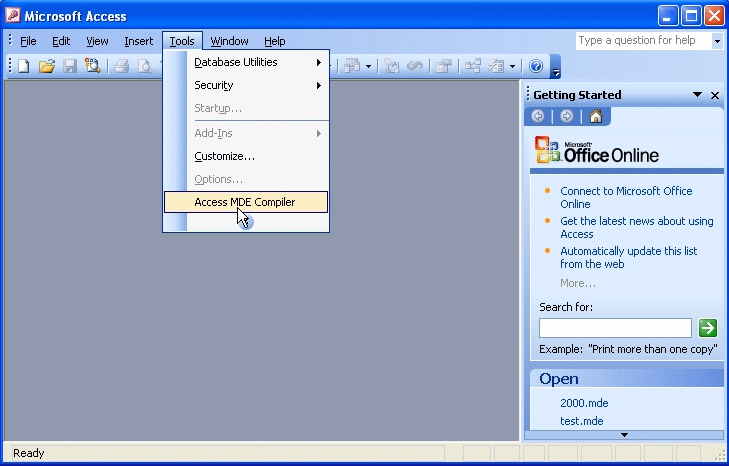Open the Insert menu

(x=139, y=41)
